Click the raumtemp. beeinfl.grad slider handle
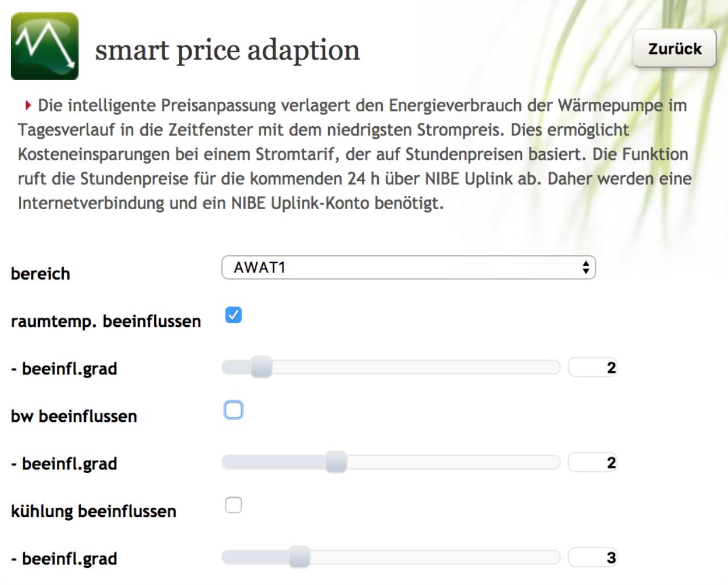Image resolution: width=728 pixels, height=585 pixels. click(262, 367)
